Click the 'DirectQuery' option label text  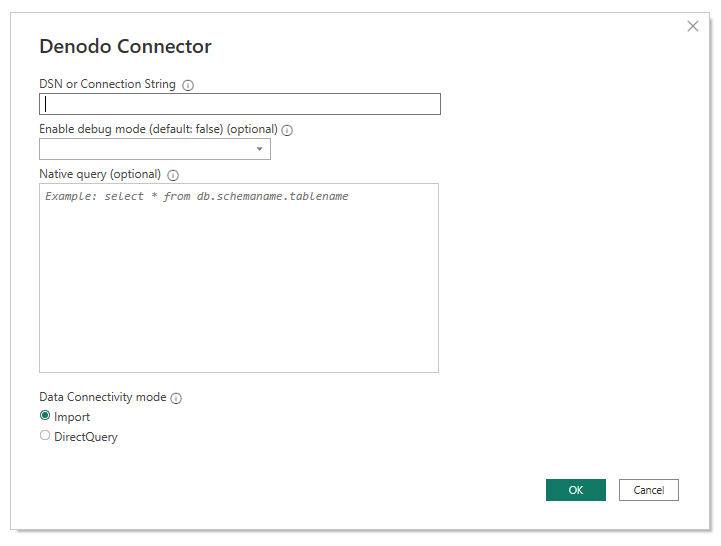(86, 437)
